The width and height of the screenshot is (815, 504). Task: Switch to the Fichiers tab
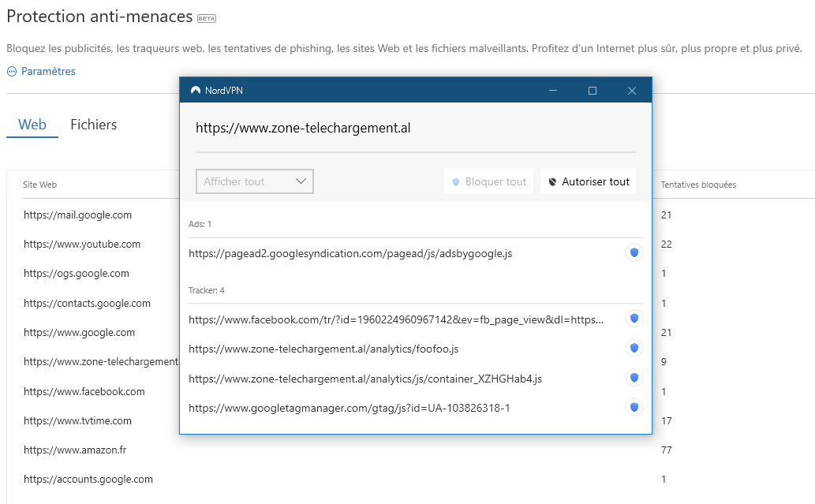coord(94,125)
